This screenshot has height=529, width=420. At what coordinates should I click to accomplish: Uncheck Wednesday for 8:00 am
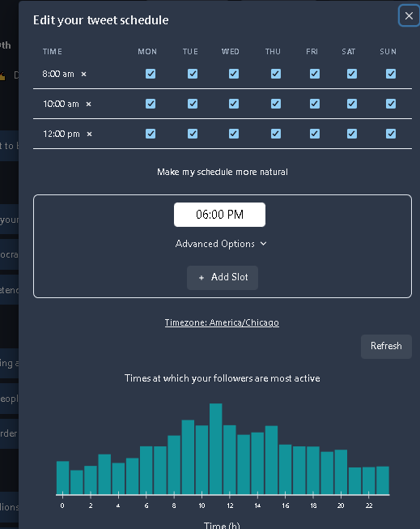pyautogui.click(x=234, y=74)
